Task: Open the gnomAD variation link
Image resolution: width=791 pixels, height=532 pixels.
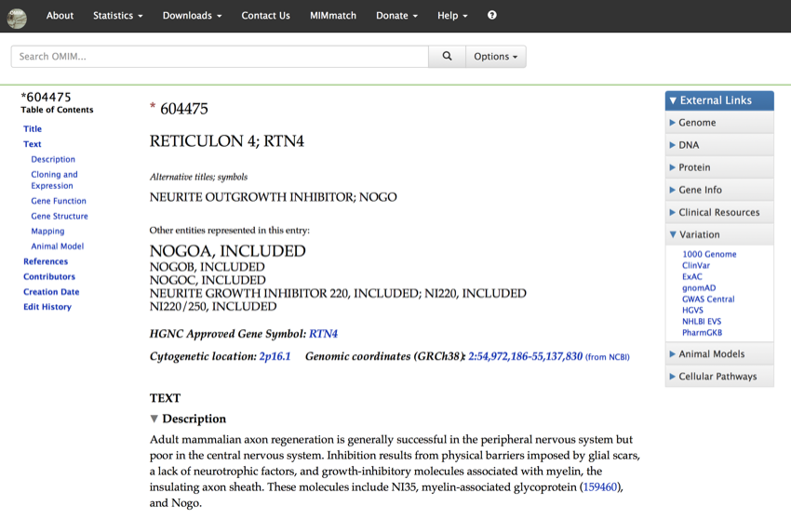Action: [x=698, y=288]
